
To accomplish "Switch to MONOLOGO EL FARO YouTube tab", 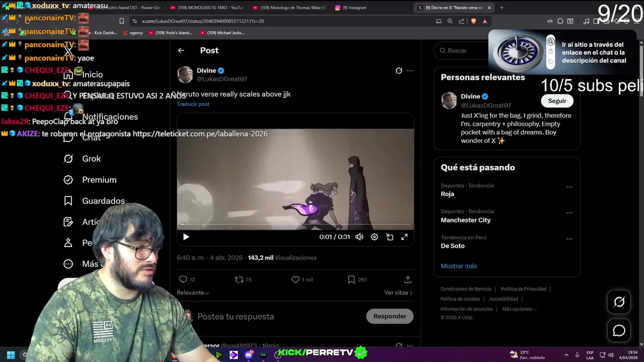I will (x=206, y=8).
